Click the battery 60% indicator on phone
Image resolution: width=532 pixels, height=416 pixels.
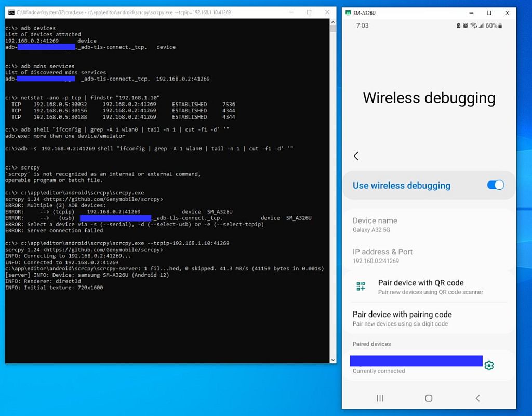(494, 25)
